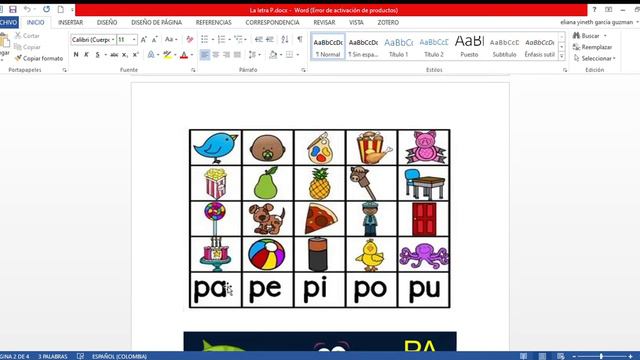Image resolution: width=640 pixels, height=360 pixels.
Task: Save the document with the floppy icon
Action: (x=13, y=9)
